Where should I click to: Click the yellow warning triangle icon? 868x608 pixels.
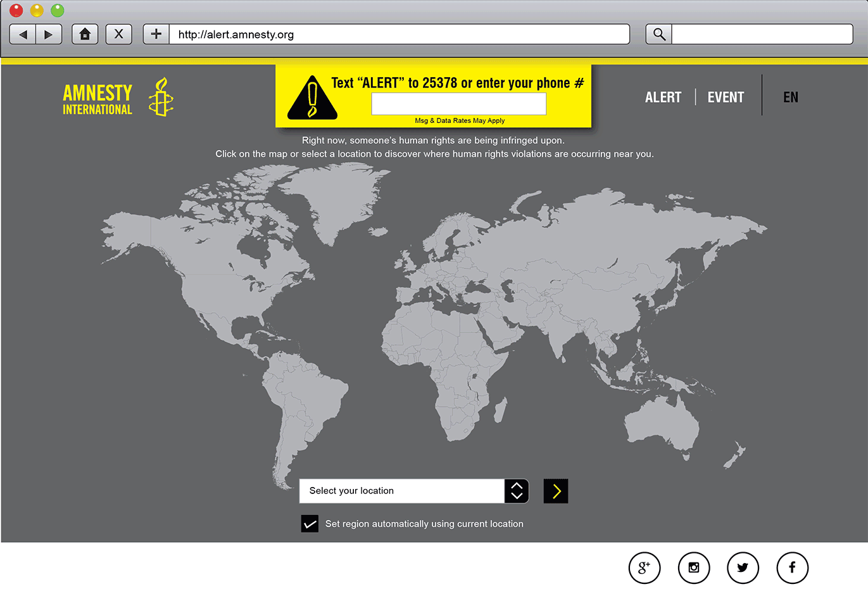(x=311, y=98)
